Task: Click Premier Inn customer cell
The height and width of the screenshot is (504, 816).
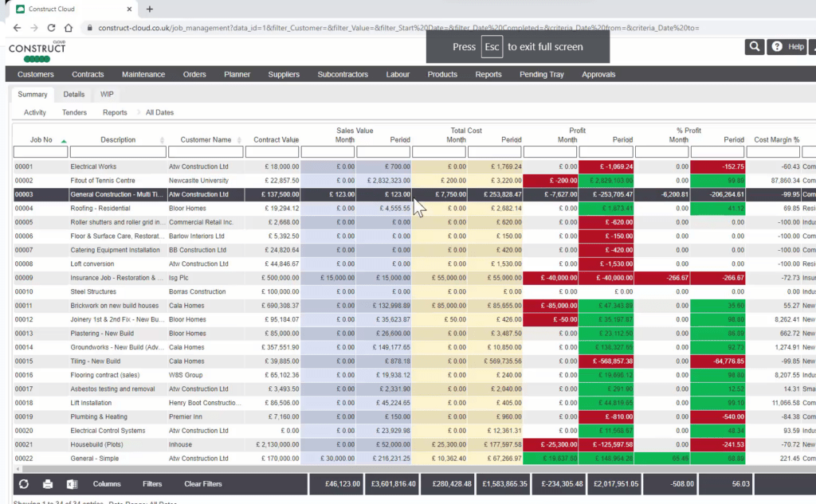Action: click(206, 416)
